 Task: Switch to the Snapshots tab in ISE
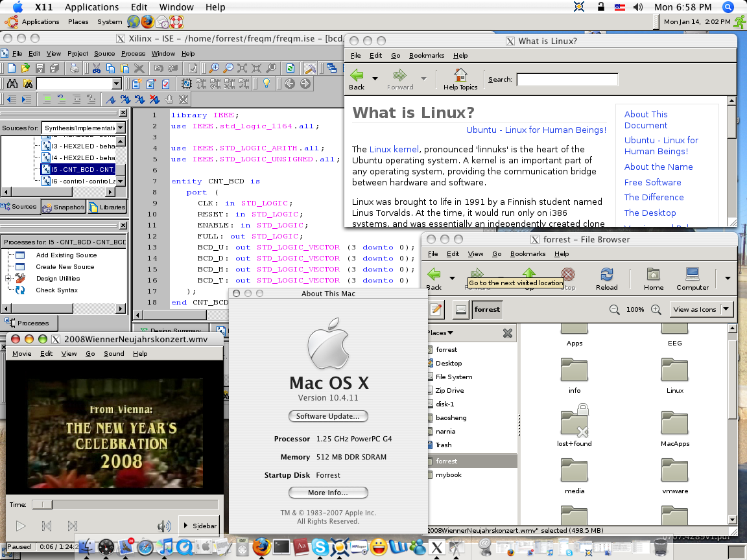(x=64, y=207)
